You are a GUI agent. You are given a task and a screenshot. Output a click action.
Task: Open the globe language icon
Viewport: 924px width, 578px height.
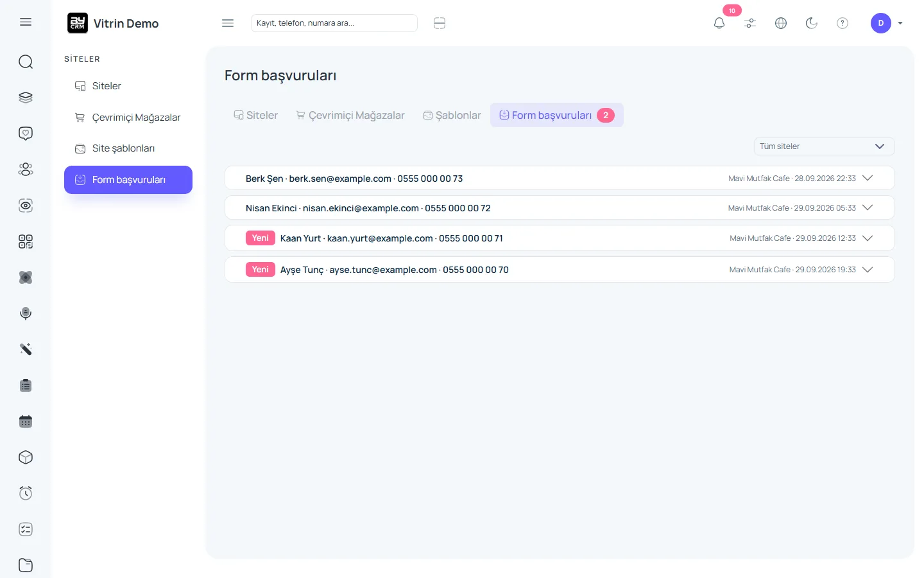pos(781,23)
